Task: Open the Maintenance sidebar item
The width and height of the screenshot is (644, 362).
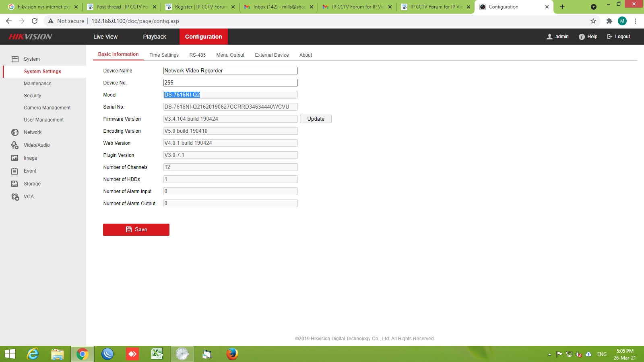Action: tap(37, 84)
